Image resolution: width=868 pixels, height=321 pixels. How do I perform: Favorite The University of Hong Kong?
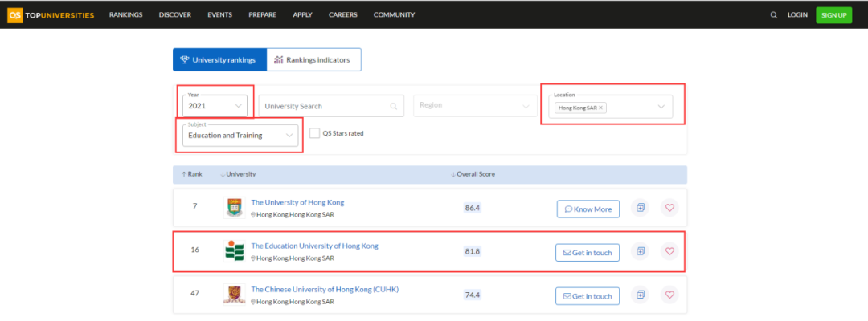tap(669, 208)
